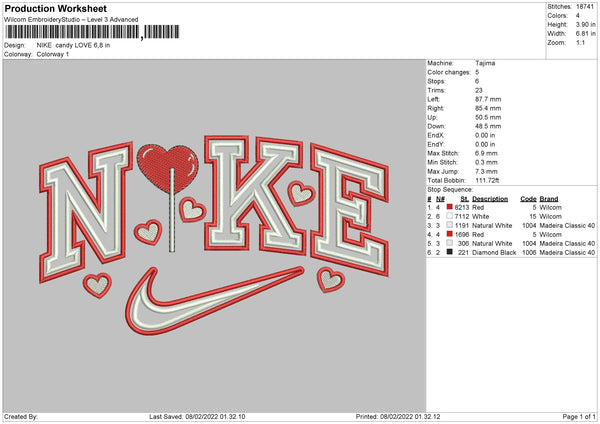Click the big red lollipop heart
Viewport: 600px width, 424px height.
[x=168, y=167]
